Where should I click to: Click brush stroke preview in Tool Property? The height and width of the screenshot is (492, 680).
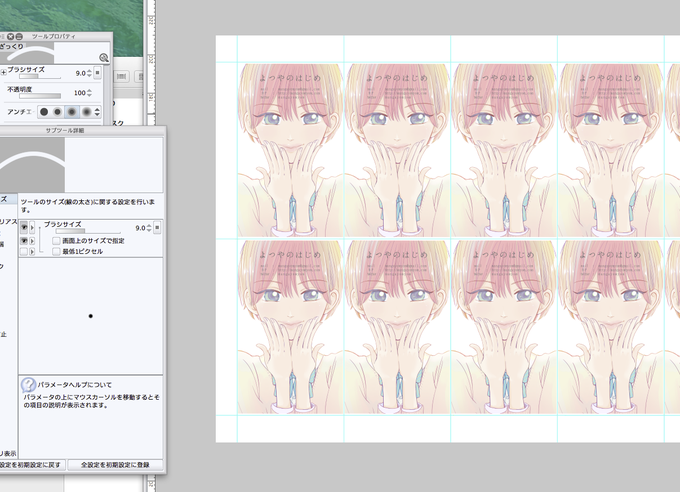tap(27, 53)
